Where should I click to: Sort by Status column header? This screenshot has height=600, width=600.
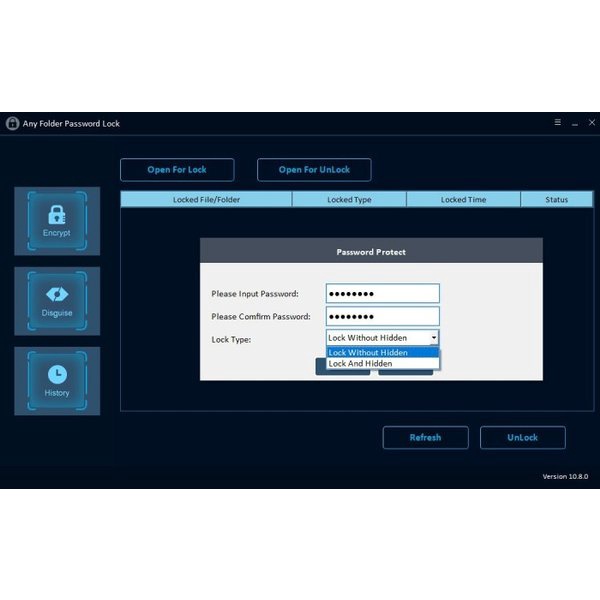click(557, 199)
